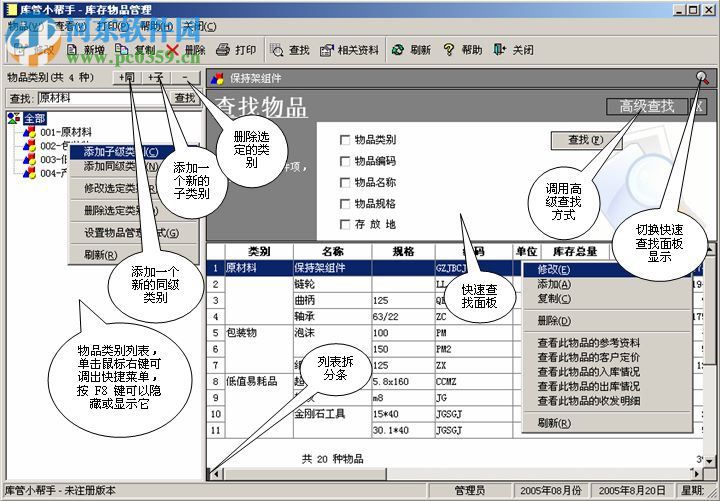Click the 004 category tree icon
The height and width of the screenshot is (501, 720).
point(30,173)
